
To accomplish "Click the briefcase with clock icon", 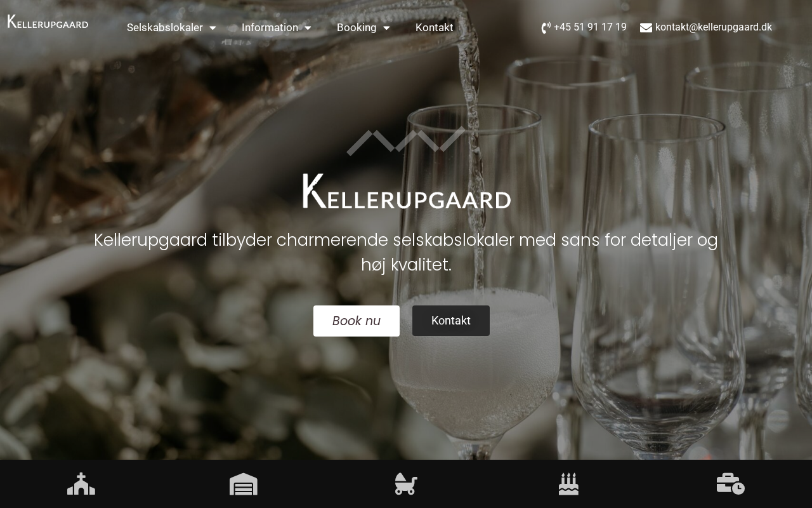I will point(731,484).
